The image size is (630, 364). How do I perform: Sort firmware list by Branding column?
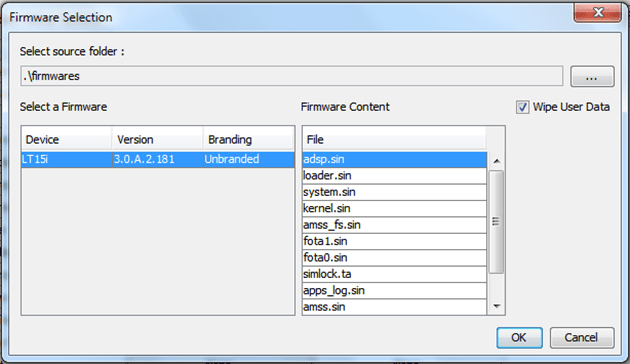coord(249,139)
